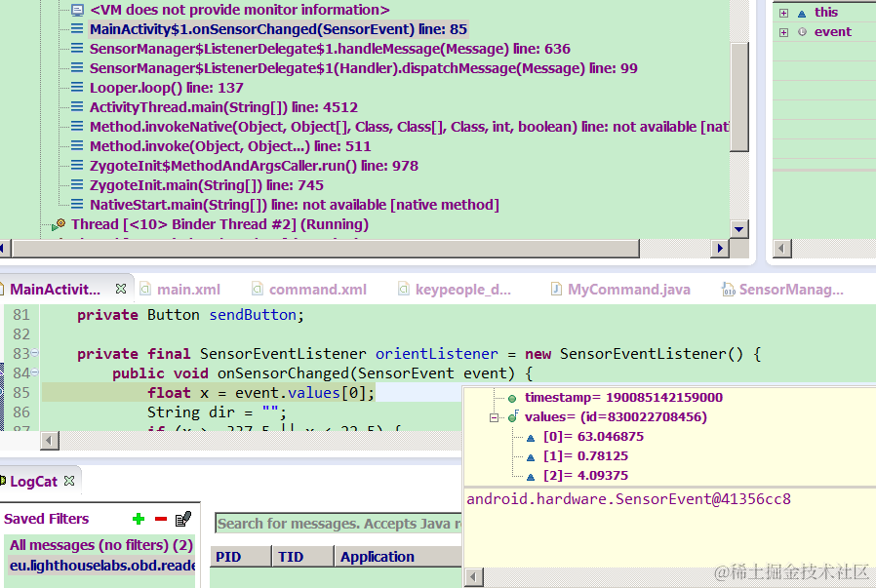The image size is (876, 588).
Task: Click stack frame icon next to Looper.loop()
Action: (x=77, y=87)
